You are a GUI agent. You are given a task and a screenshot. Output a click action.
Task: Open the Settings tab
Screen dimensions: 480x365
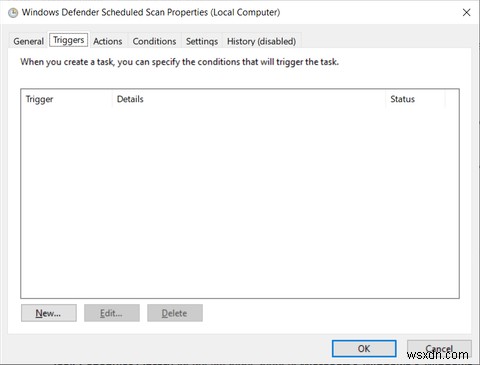202,41
